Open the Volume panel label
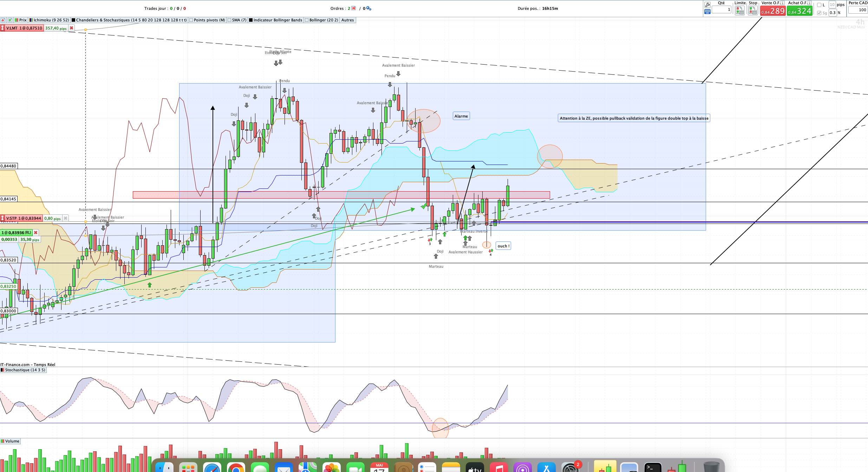The width and height of the screenshot is (868, 472). [x=10, y=441]
